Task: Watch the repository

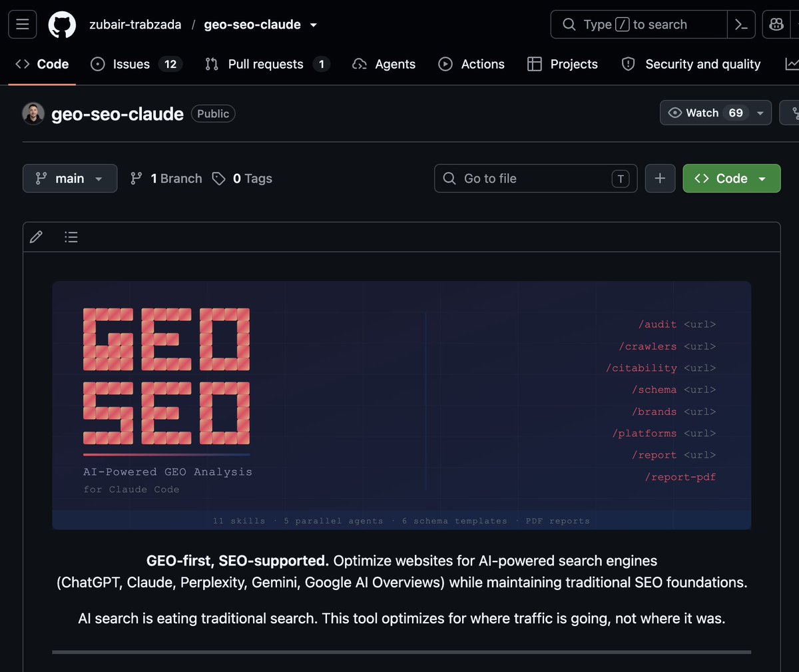Action: pos(704,113)
